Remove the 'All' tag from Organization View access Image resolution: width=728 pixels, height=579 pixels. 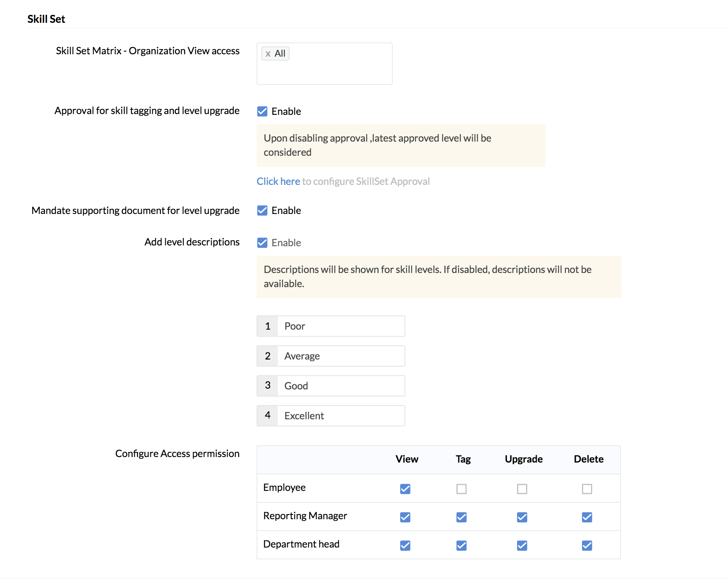click(268, 54)
